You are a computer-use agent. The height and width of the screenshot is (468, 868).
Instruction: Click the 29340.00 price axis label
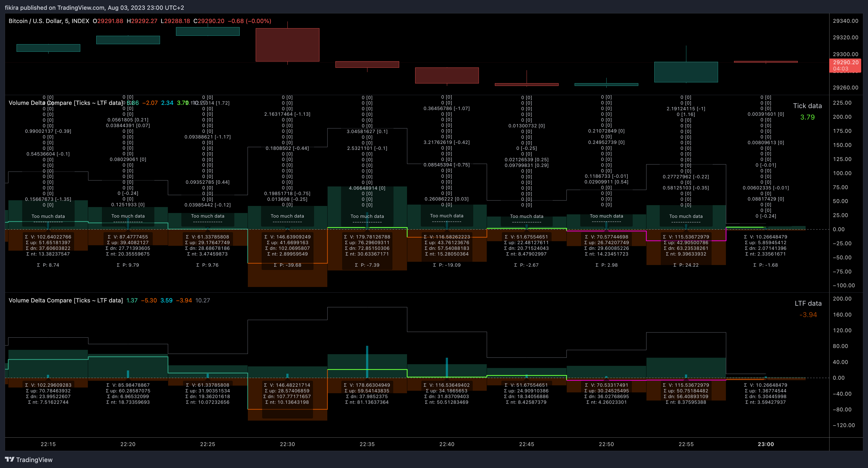[x=845, y=21]
